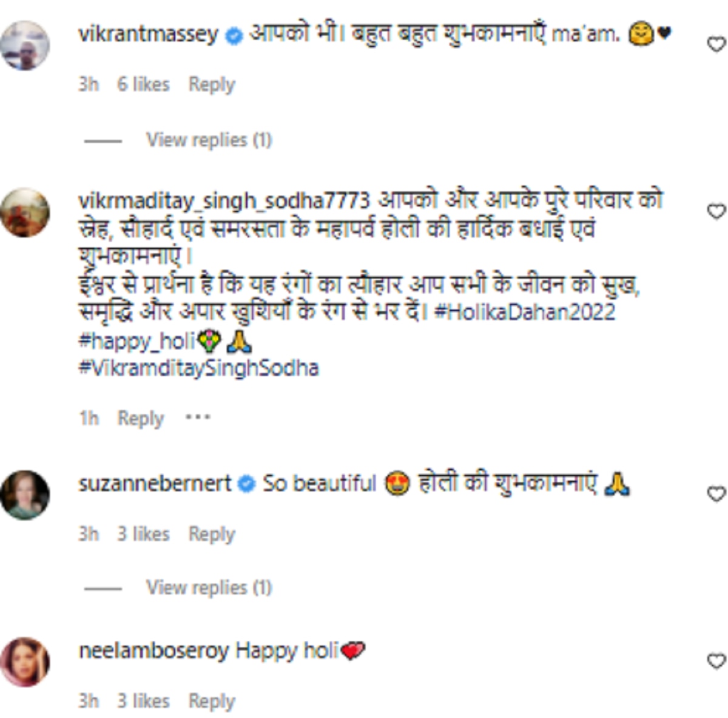The image size is (728, 718).
Task: View the 6 likes on vikrantmassey's comment
Action: tap(143, 84)
